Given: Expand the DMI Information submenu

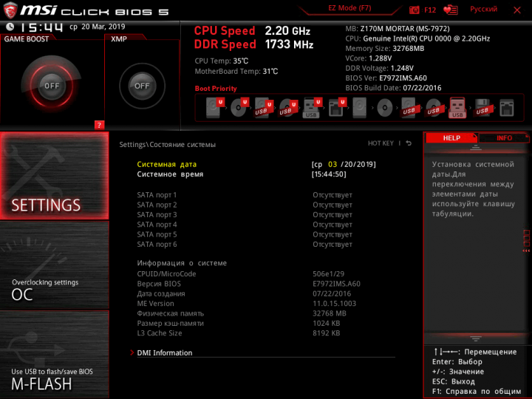Looking at the screenshot, I should tap(165, 353).
